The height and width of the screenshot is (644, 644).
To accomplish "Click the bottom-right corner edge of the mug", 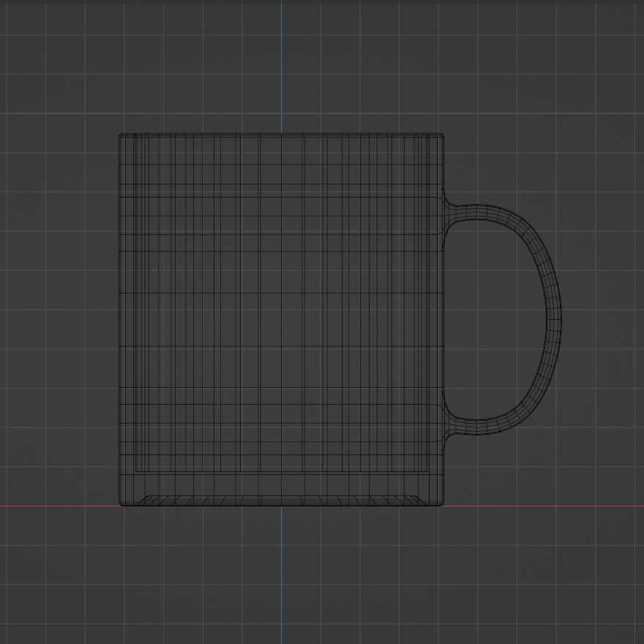I will pyautogui.click(x=443, y=503).
